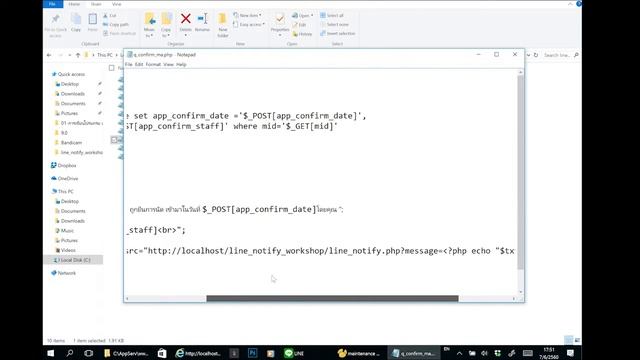Click the Explorer search magnifier icon

(576, 55)
